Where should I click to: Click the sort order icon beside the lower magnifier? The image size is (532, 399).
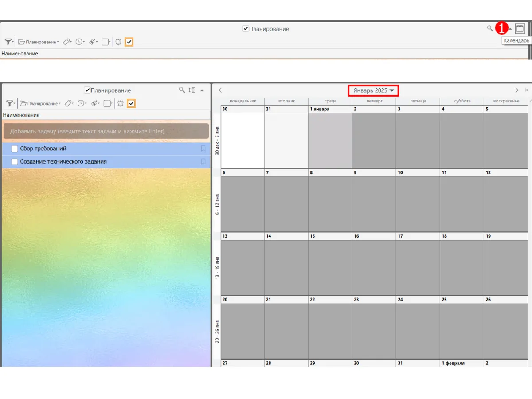coord(192,90)
